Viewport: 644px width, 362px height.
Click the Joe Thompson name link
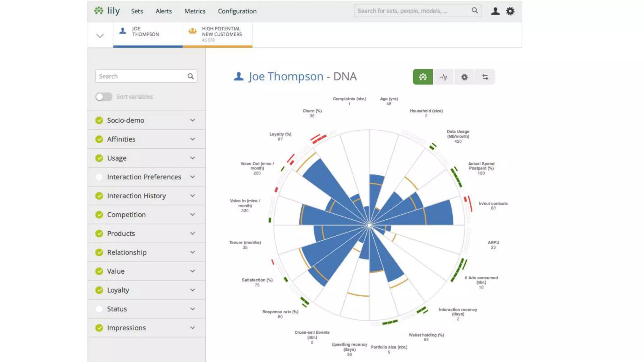(x=286, y=77)
